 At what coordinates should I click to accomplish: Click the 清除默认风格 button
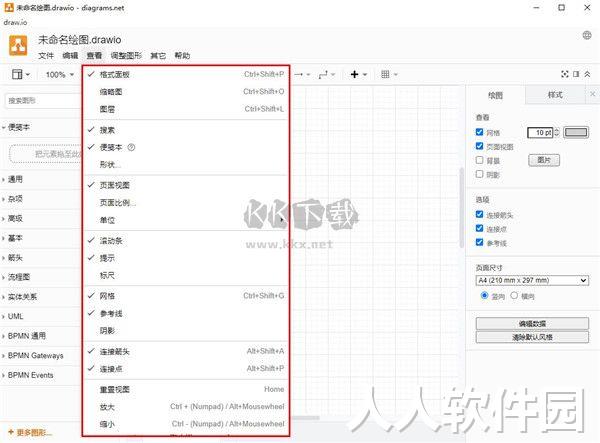[532, 337]
